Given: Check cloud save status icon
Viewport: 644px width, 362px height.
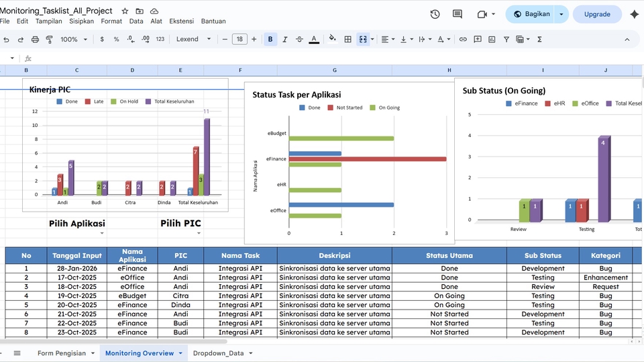Looking at the screenshot, I should [154, 11].
